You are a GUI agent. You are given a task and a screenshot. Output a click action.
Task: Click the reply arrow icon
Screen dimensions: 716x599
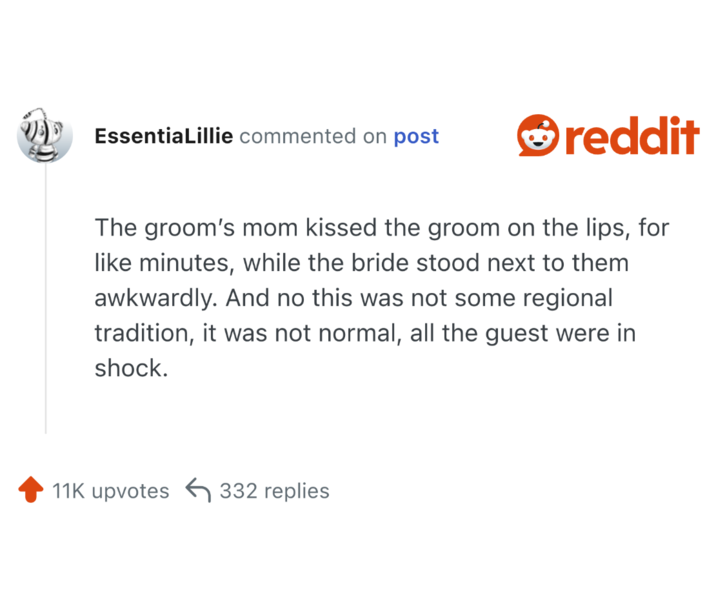198,491
